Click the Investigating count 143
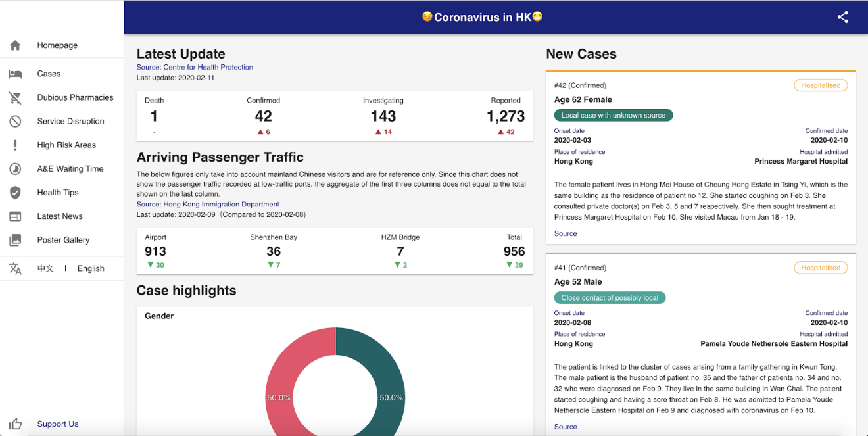 point(383,116)
